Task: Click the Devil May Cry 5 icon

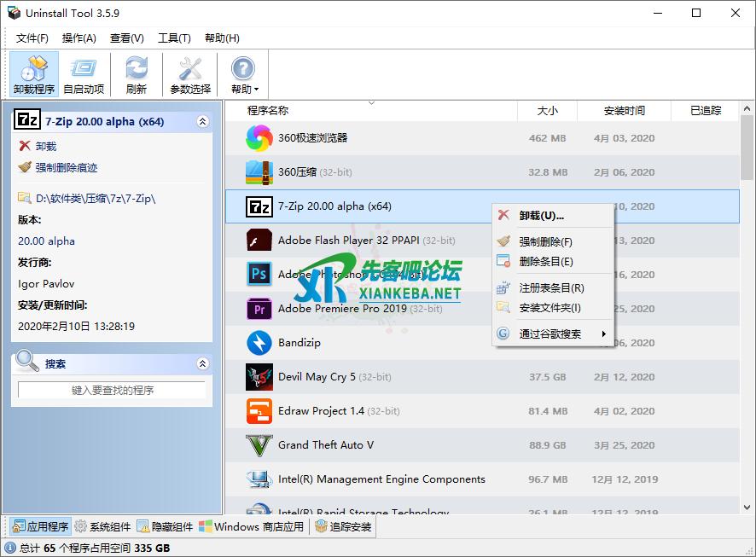Action: tap(259, 377)
